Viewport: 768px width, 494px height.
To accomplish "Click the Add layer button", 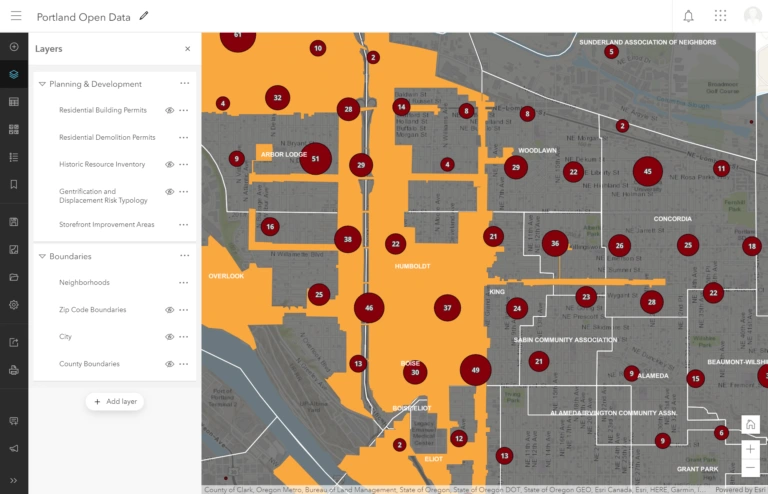I will pyautogui.click(x=115, y=401).
